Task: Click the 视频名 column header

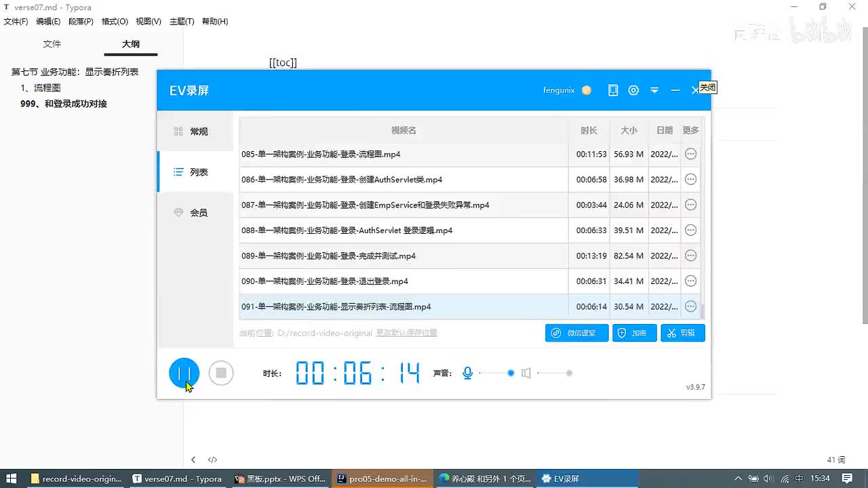Action: coord(403,130)
